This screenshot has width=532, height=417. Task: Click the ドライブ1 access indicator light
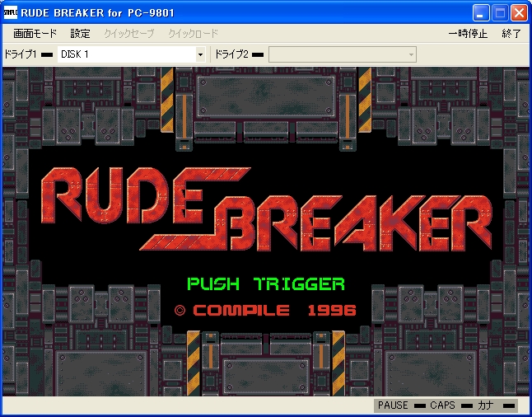point(47,54)
